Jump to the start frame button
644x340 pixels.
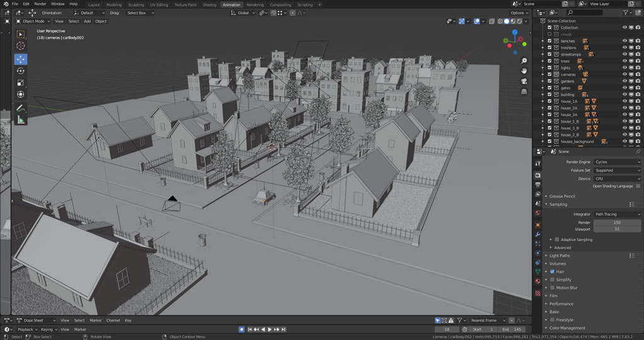(249, 329)
